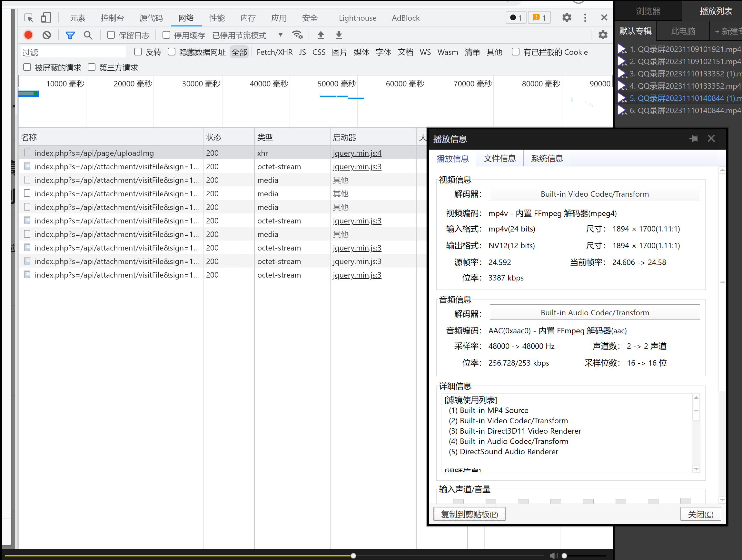Open network conditions wifi icon

tap(297, 35)
